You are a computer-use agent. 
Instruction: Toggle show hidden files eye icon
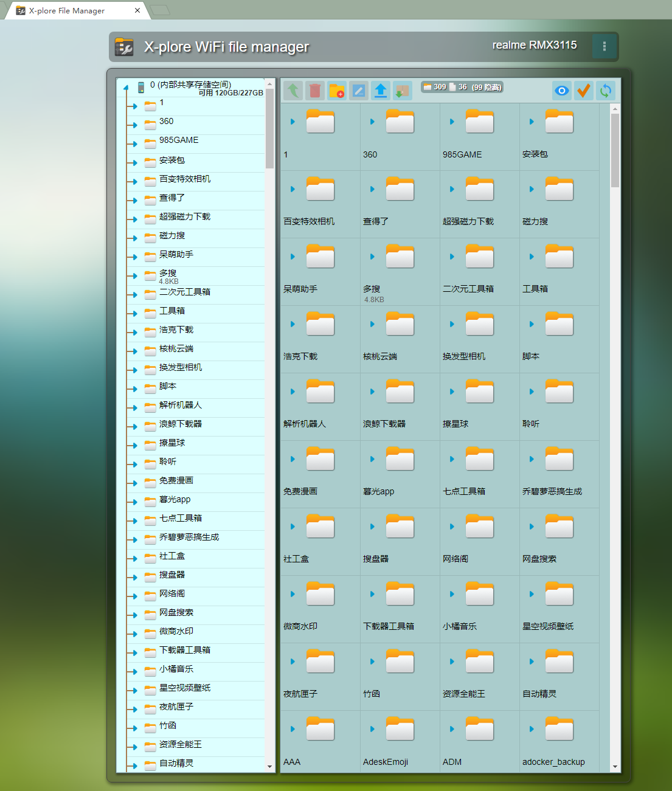(562, 91)
